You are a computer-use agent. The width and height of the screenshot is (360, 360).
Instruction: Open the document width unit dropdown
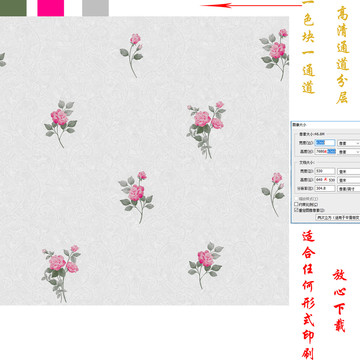click(x=349, y=171)
